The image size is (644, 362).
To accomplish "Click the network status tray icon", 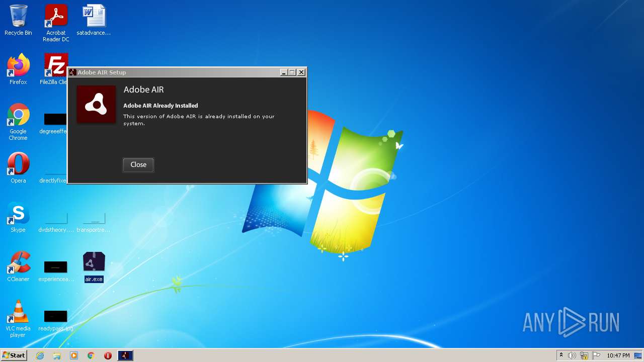I will 584,355.
